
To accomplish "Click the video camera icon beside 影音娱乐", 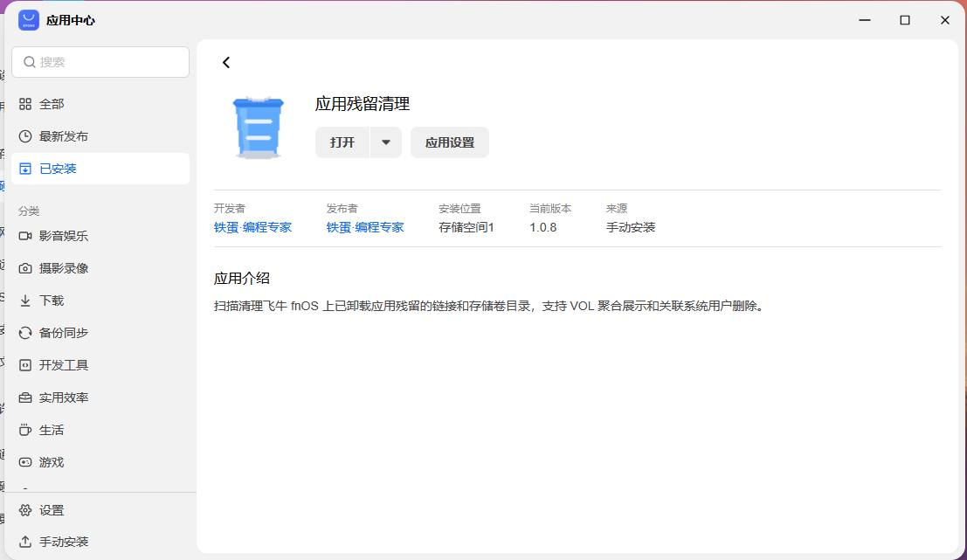I will tap(25, 236).
